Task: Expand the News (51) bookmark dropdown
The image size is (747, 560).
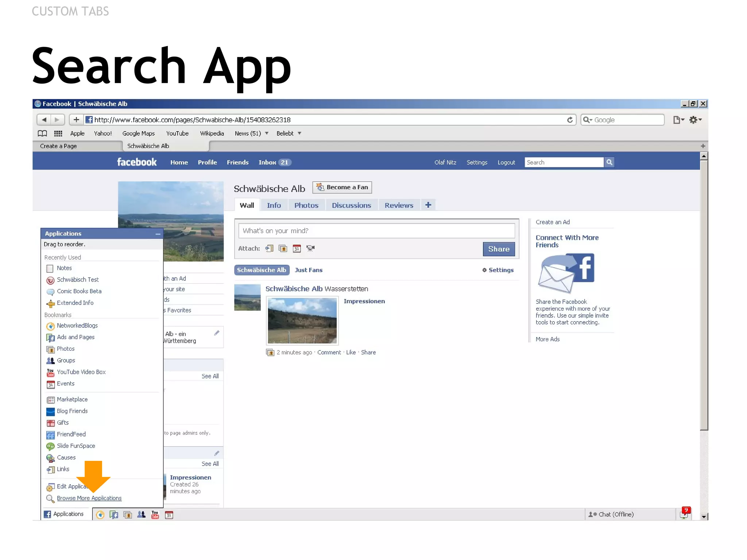Action: pyautogui.click(x=267, y=133)
